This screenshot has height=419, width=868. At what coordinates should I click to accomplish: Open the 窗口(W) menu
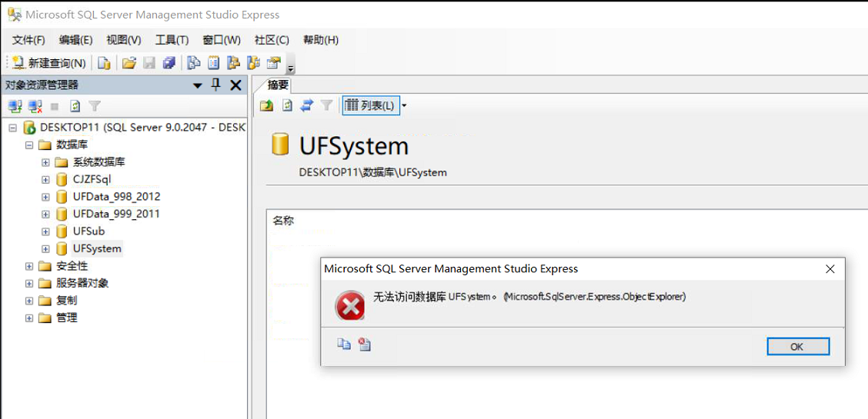click(x=222, y=40)
